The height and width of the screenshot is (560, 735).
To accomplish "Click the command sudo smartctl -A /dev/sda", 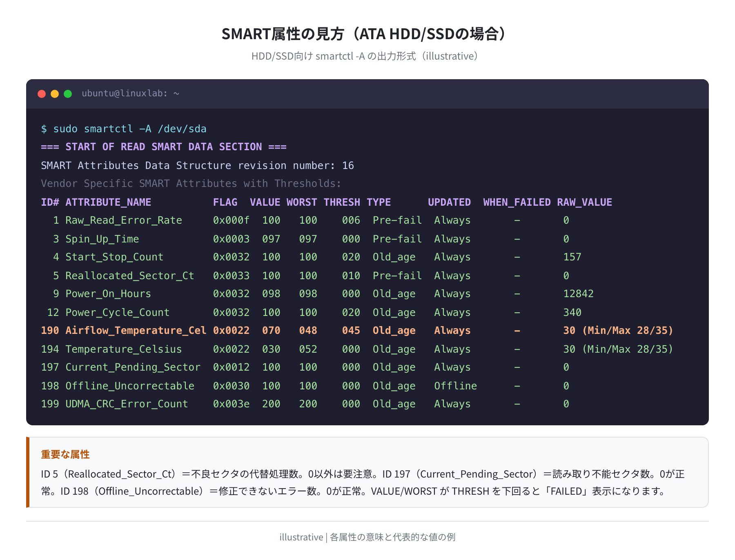I will 130,129.
